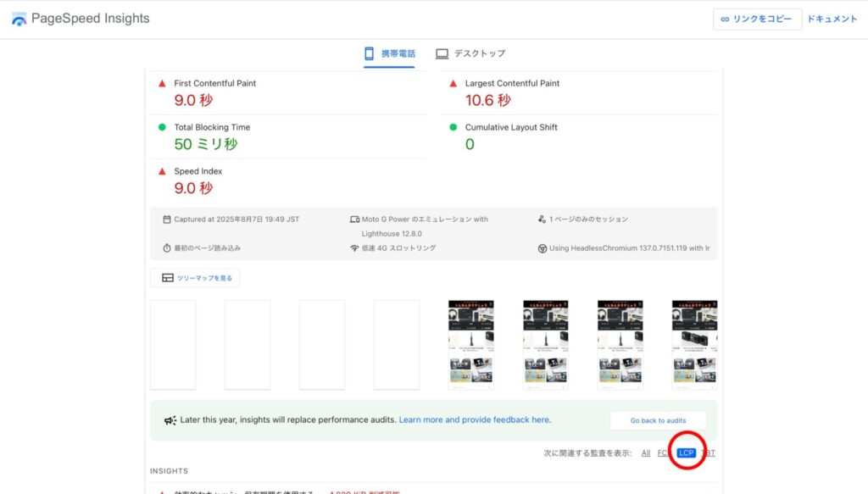Click the stopwatch icon for initial page load

pos(167,248)
